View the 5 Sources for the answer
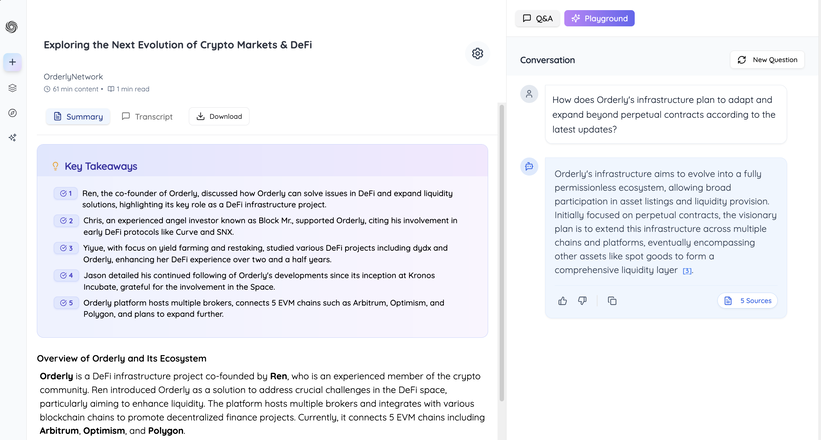This screenshot has width=821, height=440. 747,300
